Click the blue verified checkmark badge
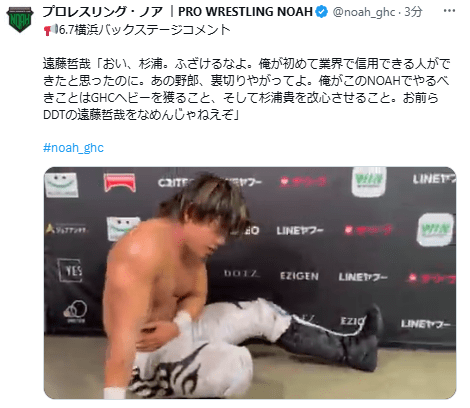Image resolution: width=470 pixels, height=408 pixels. [321, 12]
